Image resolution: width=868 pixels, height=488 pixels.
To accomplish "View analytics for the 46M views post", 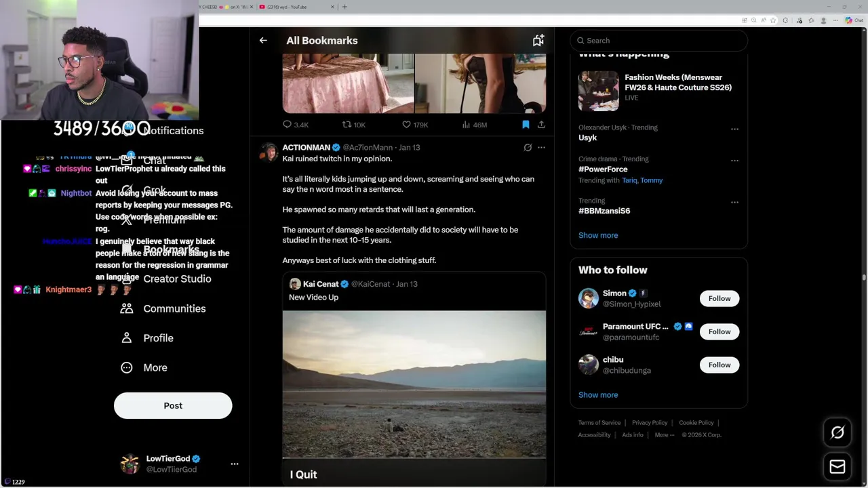I will pyautogui.click(x=474, y=125).
